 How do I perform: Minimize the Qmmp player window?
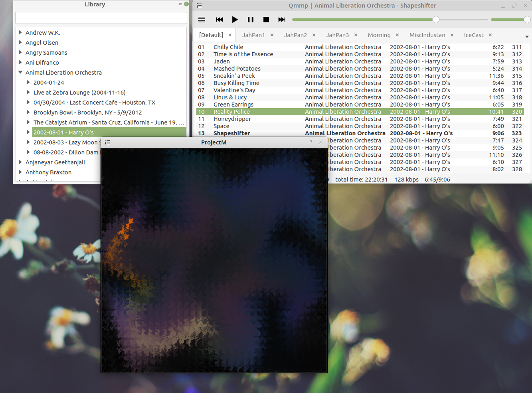point(503,6)
